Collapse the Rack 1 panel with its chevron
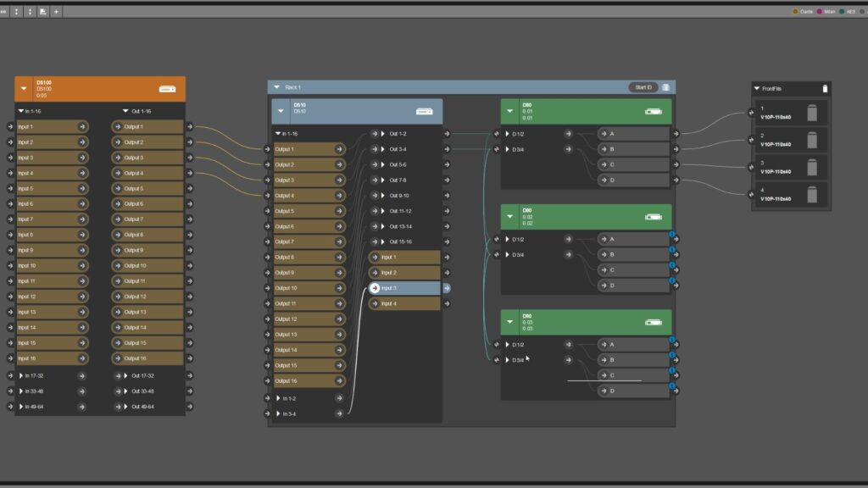The width and height of the screenshot is (868, 488). (x=275, y=86)
